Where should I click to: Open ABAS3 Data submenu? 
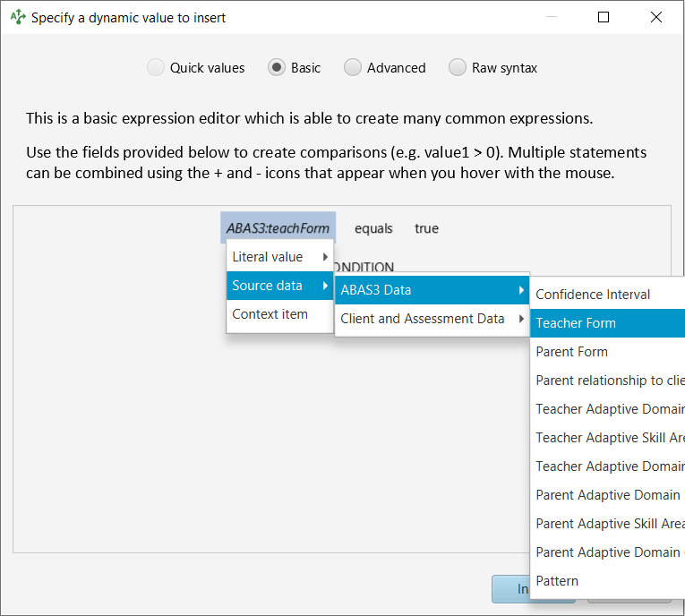(x=432, y=290)
